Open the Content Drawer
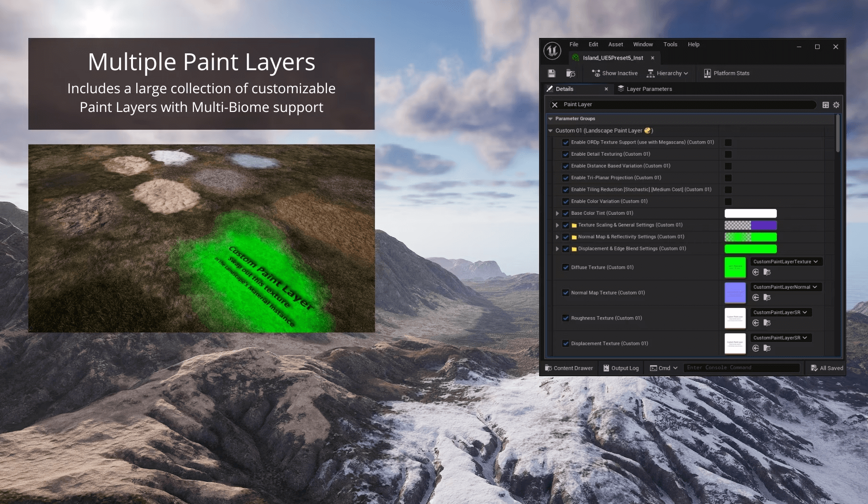The height and width of the screenshot is (504, 868). coord(569,368)
